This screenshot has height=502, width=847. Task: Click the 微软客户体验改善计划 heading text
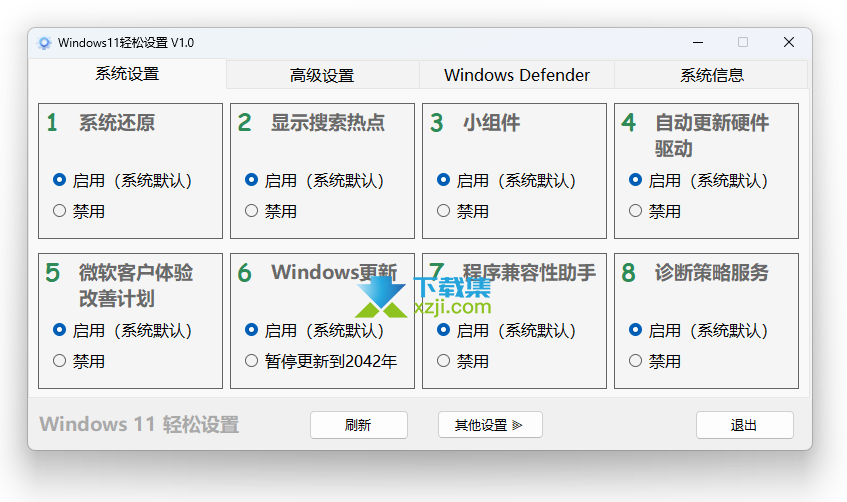click(x=136, y=285)
